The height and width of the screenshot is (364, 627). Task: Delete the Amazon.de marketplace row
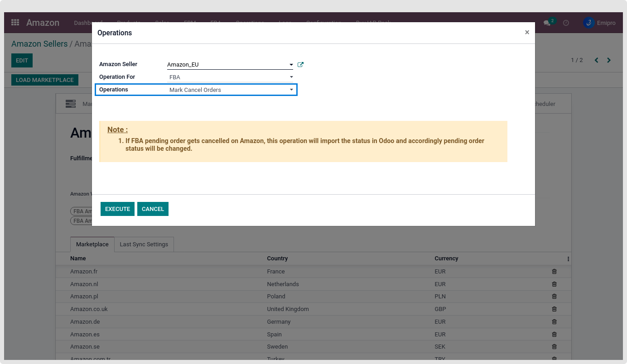click(x=554, y=322)
